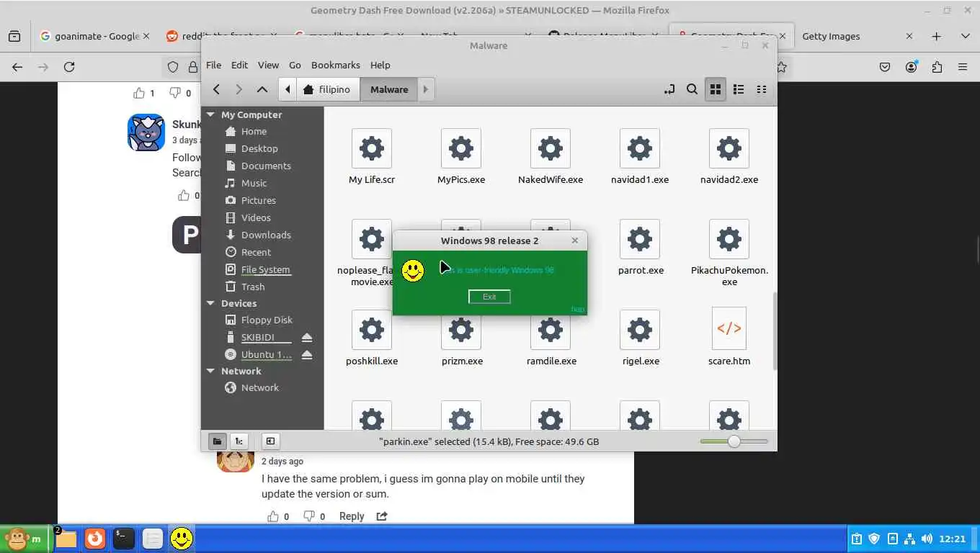Switch to list view in file manager
Viewport: 980px width, 553px height.
[739, 89]
